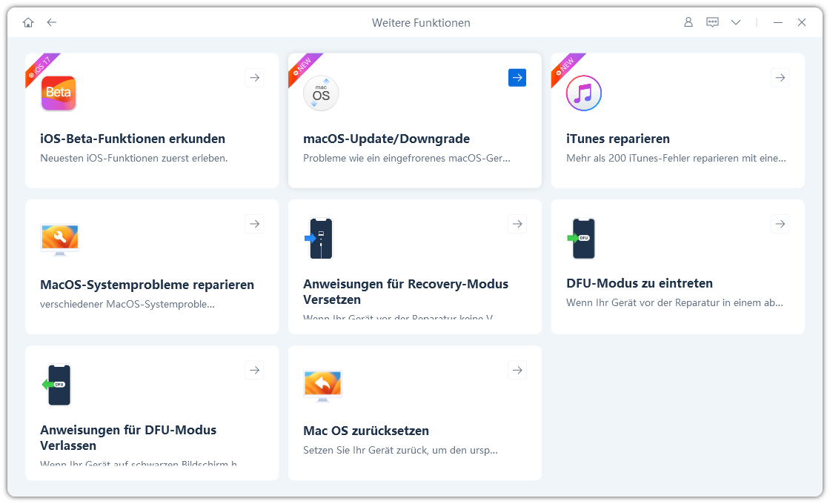The image size is (830, 504).
Task: Click the Recovery mode phone icon
Action: [x=321, y=239]
